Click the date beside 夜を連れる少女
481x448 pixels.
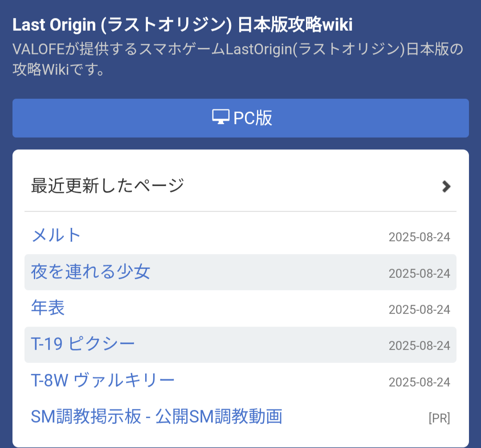[x=420, y=273]
